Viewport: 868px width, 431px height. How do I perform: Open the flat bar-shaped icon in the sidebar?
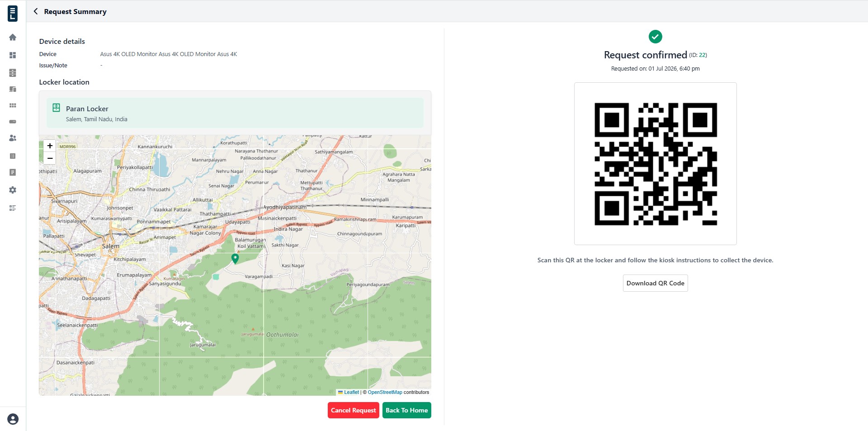coord(13,122)
